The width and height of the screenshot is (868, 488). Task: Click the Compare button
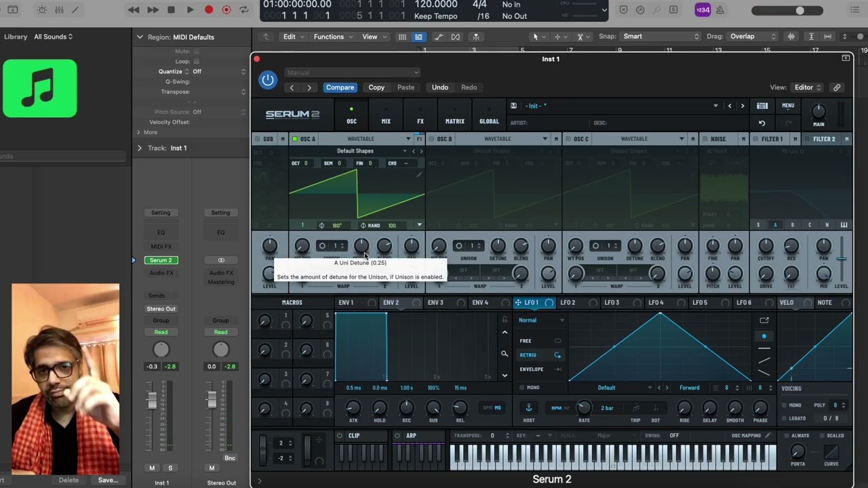tap(340, 87)
